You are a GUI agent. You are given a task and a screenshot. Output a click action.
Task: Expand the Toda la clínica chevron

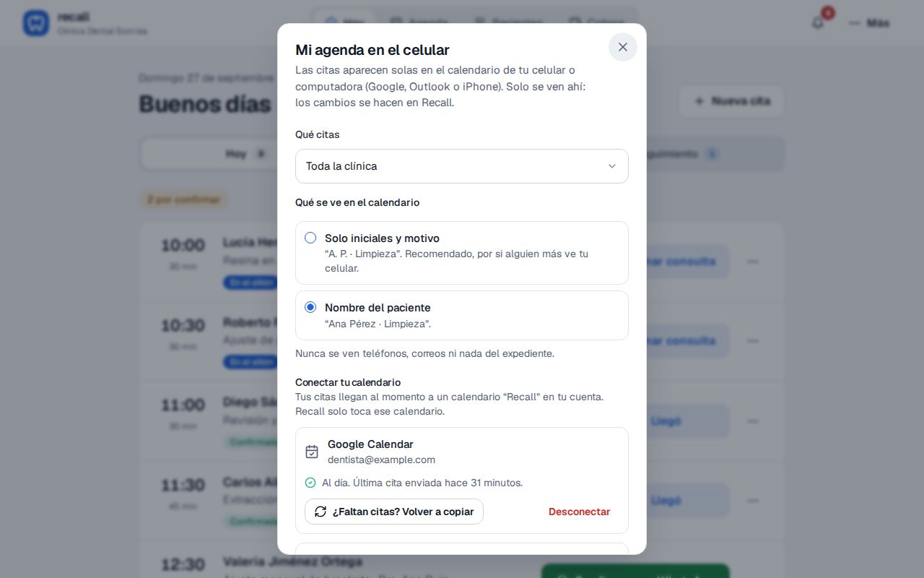611,166
